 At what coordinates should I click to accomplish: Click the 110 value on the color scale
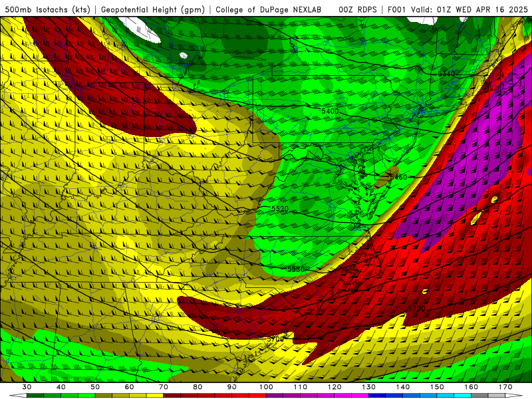point(301,387)
